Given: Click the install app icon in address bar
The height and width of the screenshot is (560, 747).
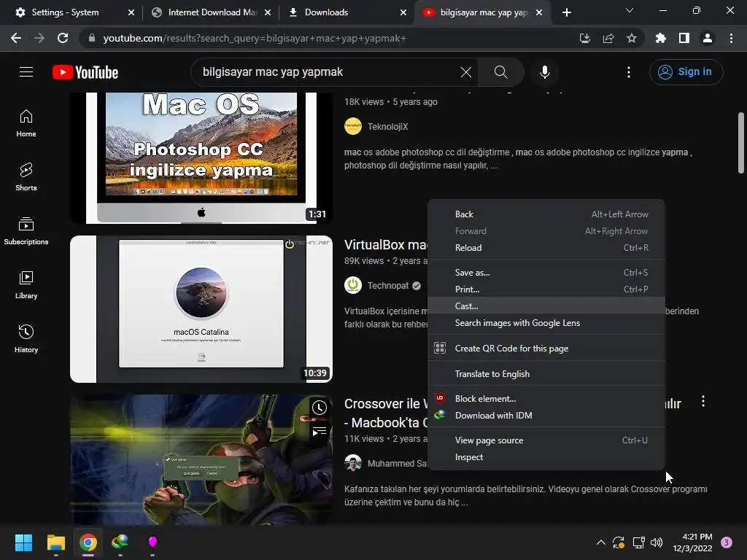Looking at the screenshot, I should (x=584, y=38).
